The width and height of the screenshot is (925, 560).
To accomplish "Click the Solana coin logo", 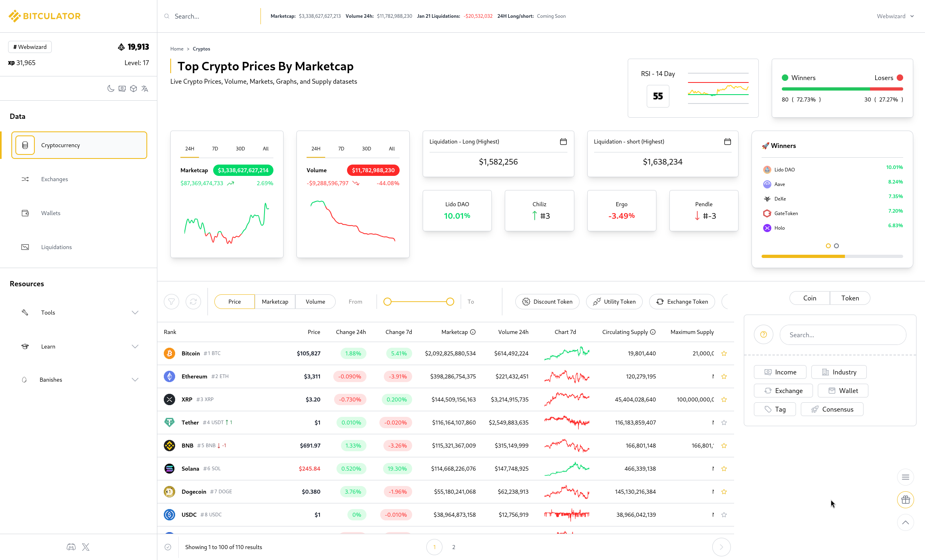I will point(169,469).
